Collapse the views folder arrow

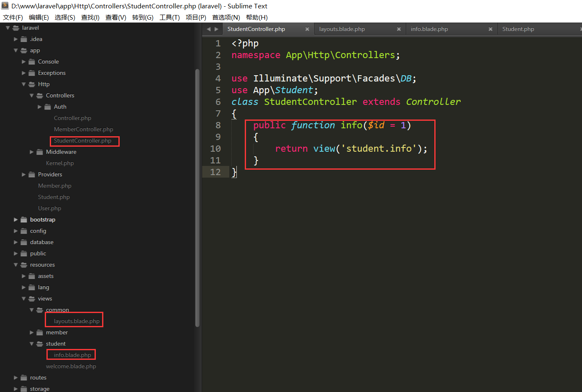(x=23, y=298)
